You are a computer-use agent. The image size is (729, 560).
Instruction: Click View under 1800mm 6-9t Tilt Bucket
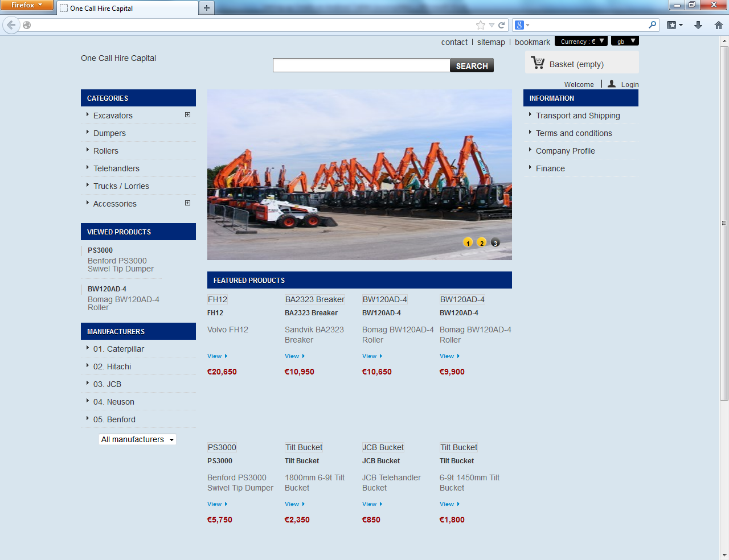(294, 504)
